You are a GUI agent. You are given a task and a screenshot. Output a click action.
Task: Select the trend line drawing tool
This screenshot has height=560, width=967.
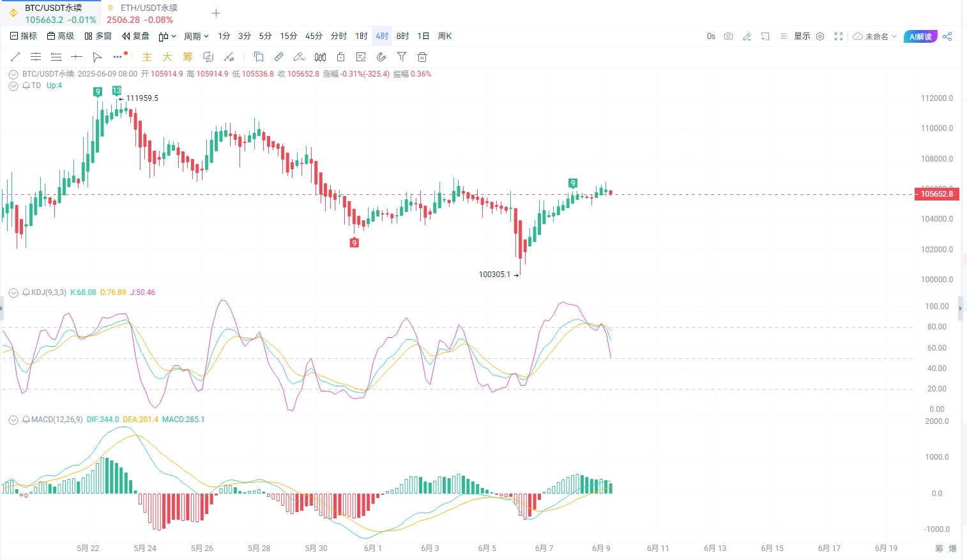[x=15, y=57]
